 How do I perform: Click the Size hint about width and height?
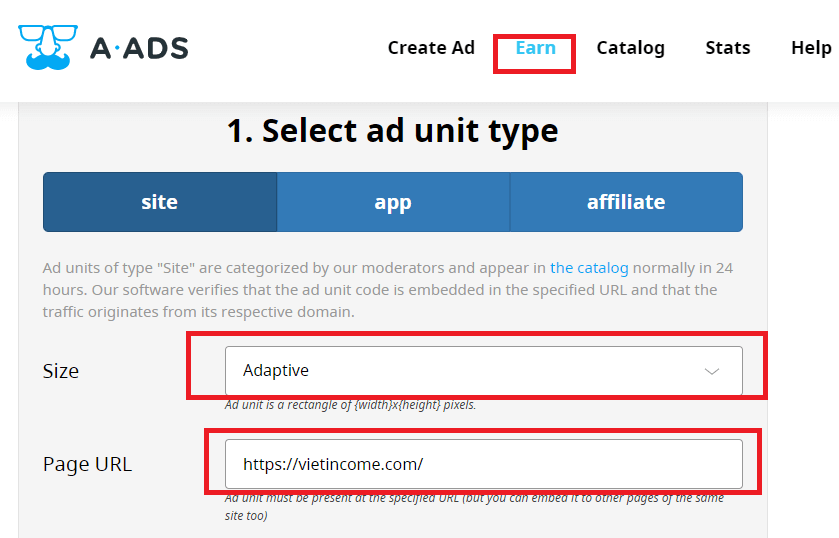[x=350, y=405]
